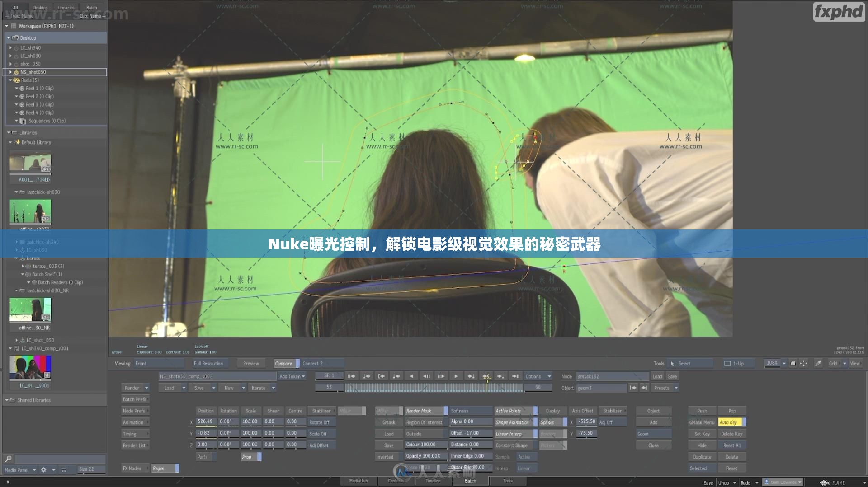Open playback Options dropdown
This screenshot has width=868, height=487.
[538, 376]
